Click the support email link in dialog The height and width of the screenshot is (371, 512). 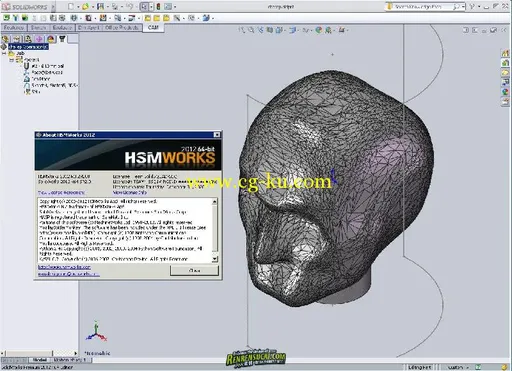68,274
